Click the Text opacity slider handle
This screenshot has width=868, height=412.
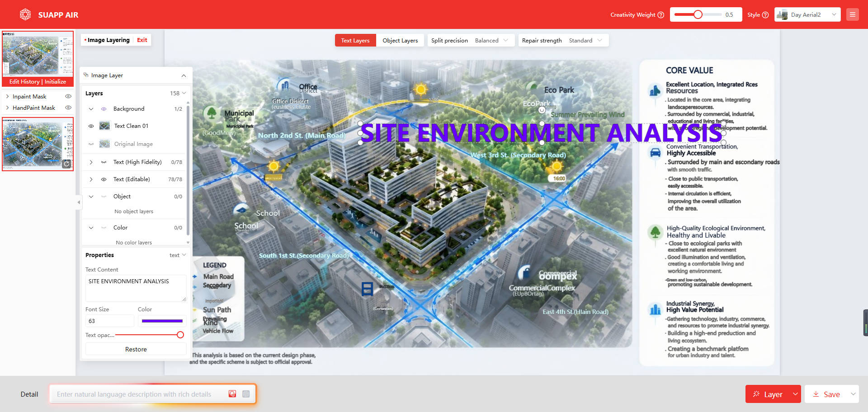pyautogui.click(x=180, y=335)
